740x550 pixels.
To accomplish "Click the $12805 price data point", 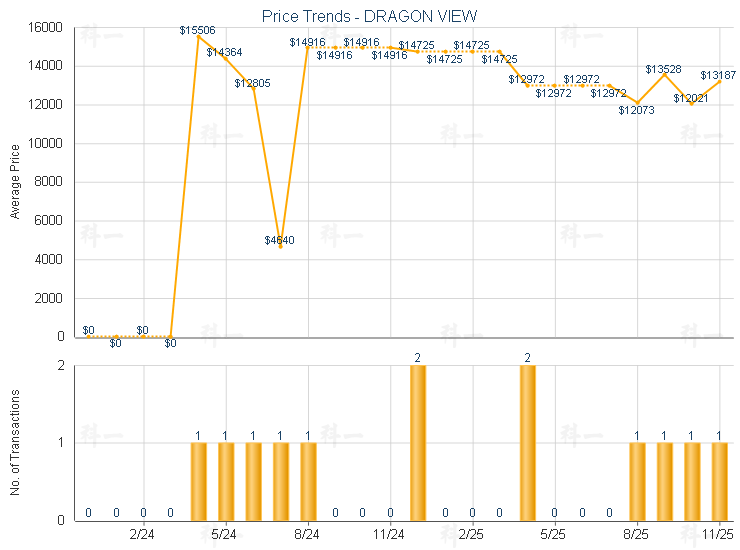I will [253, 89].
